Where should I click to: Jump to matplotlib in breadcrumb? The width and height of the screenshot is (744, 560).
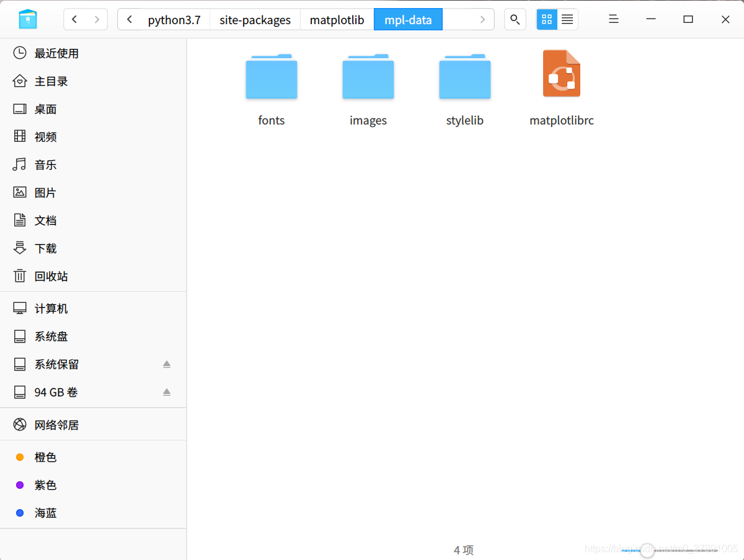(337, 20)
